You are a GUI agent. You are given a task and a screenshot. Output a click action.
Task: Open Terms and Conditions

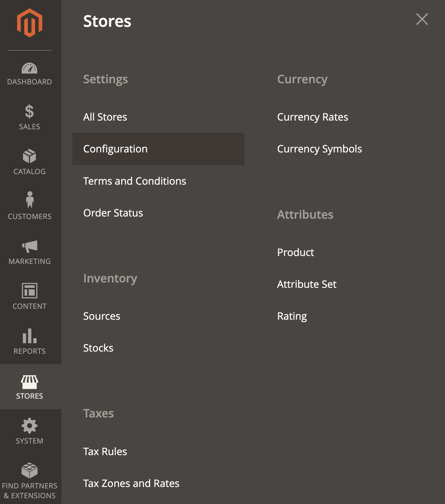135,181
